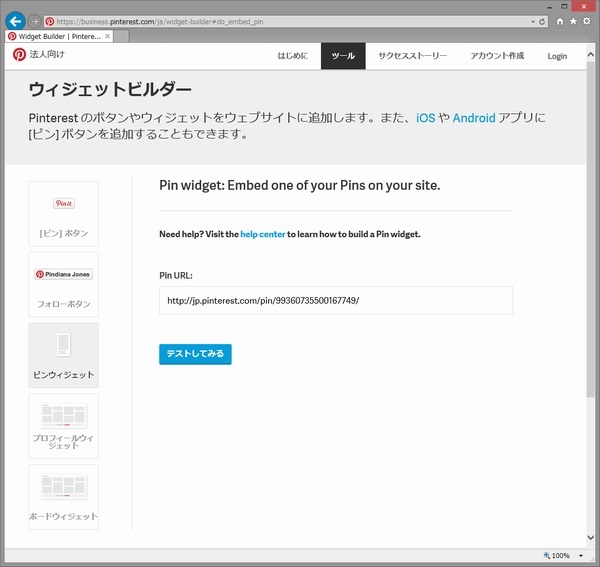Maximize the browser window
The image size is (600, 567).
(x=564, y=7)
